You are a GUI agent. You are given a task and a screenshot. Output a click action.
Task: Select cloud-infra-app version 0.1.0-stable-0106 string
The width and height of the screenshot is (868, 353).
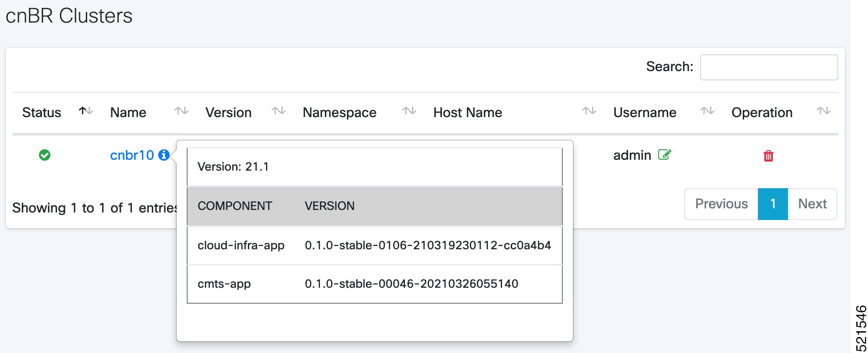pos(428,245)
